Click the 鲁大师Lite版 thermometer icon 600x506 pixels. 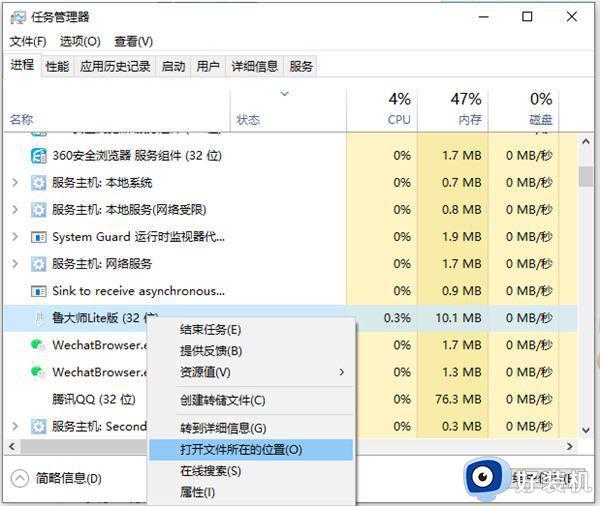tap(38, 318)
